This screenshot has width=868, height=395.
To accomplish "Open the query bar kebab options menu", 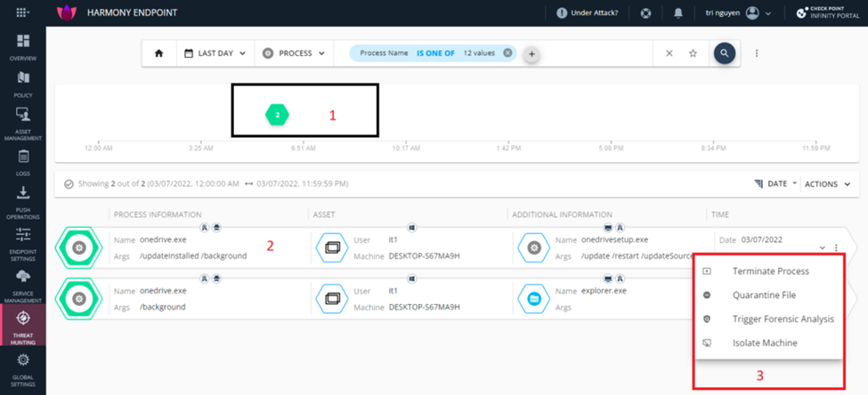I will (757, 53).
